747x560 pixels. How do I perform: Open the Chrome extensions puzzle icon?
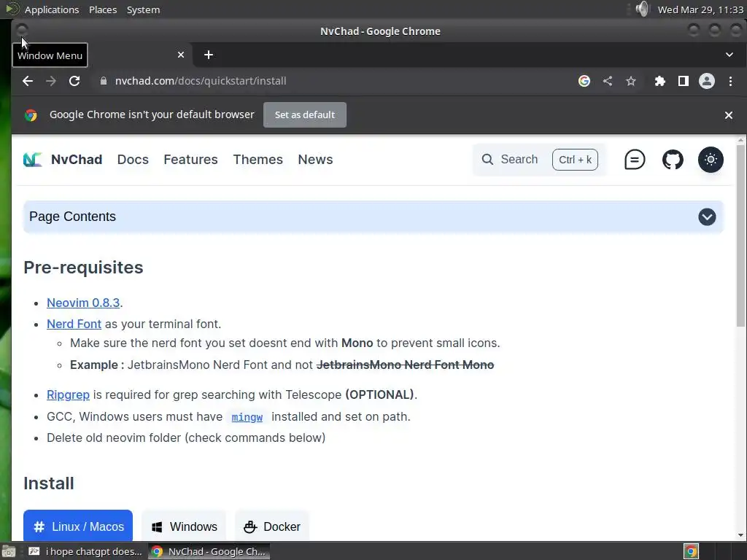click(659, 81)
